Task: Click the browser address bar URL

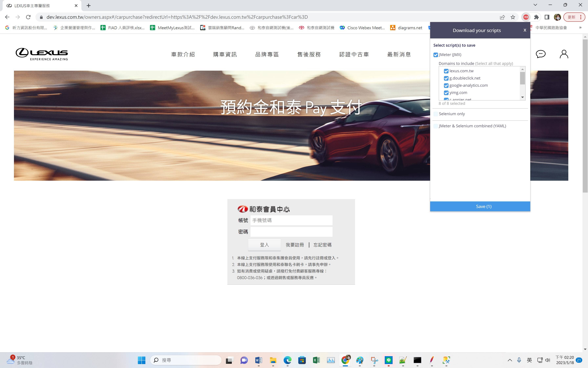Action: coord(177,17)
